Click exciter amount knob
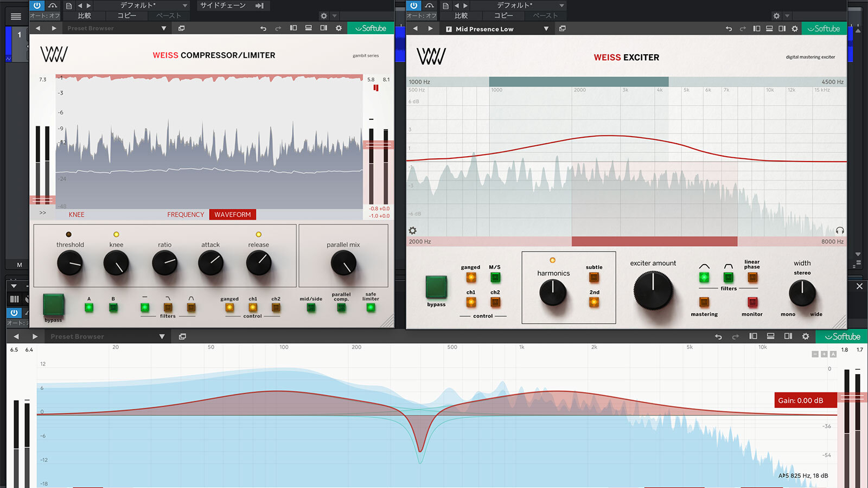Image resolution: width=868 pixels, height=488 pixels. tap(653, 291)
